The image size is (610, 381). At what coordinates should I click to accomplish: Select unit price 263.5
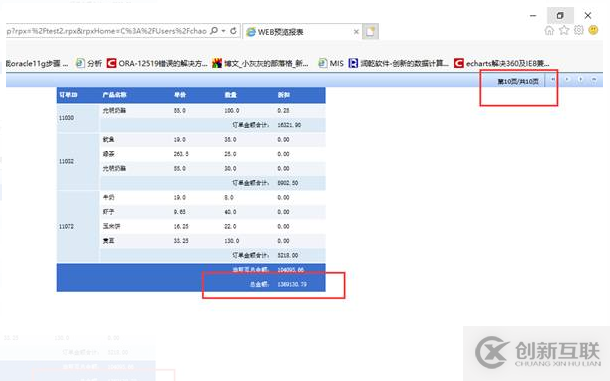[181, 154]
